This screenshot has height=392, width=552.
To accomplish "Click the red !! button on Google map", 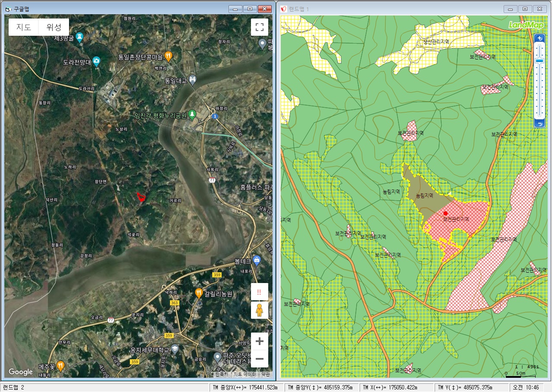I will pyautogui.click(x=260, y=292).
